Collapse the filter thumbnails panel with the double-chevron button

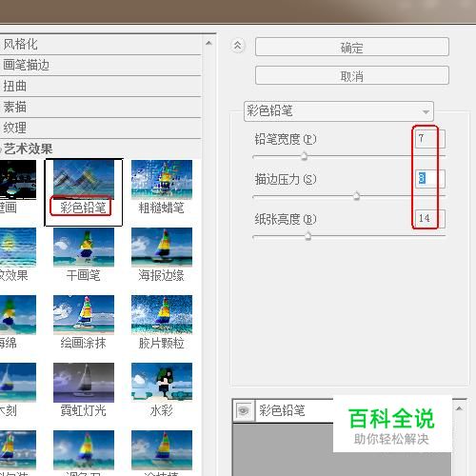click(238, 46)
